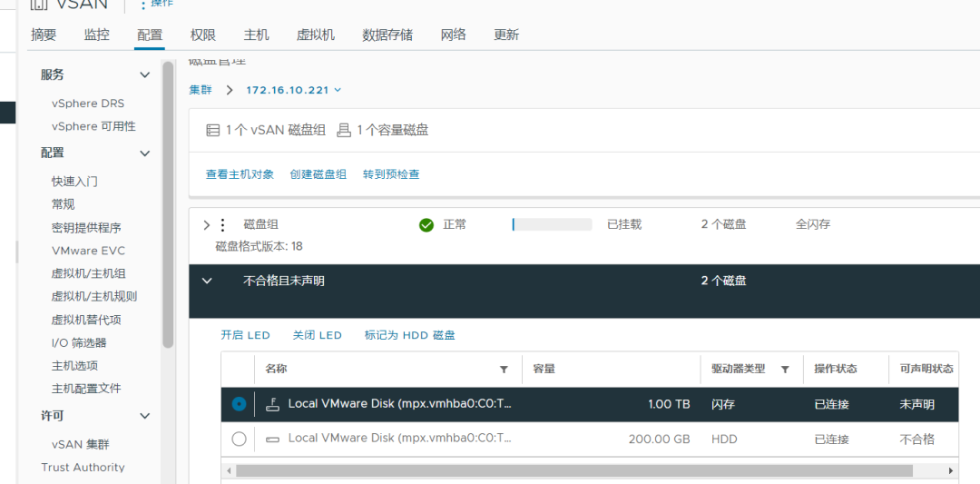980x484 pixels.
Task: Switch to the 监控 tab
Action: click(x=97, y=35)
